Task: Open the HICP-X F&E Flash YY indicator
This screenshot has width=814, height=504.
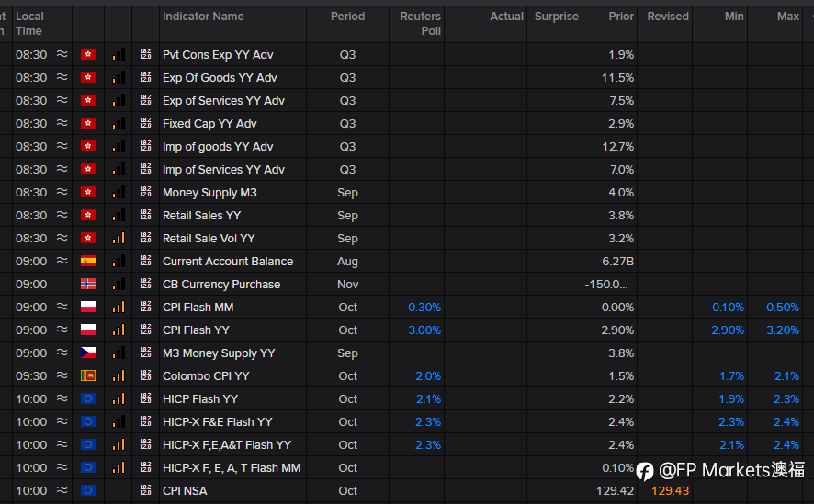Action: point(217,422)
